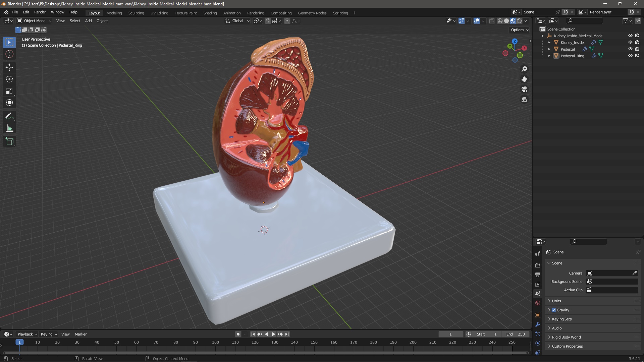The height and width of the screenshot is (362, 644).
Task: Choose the Add Cube tool
Action: point(9,141)
